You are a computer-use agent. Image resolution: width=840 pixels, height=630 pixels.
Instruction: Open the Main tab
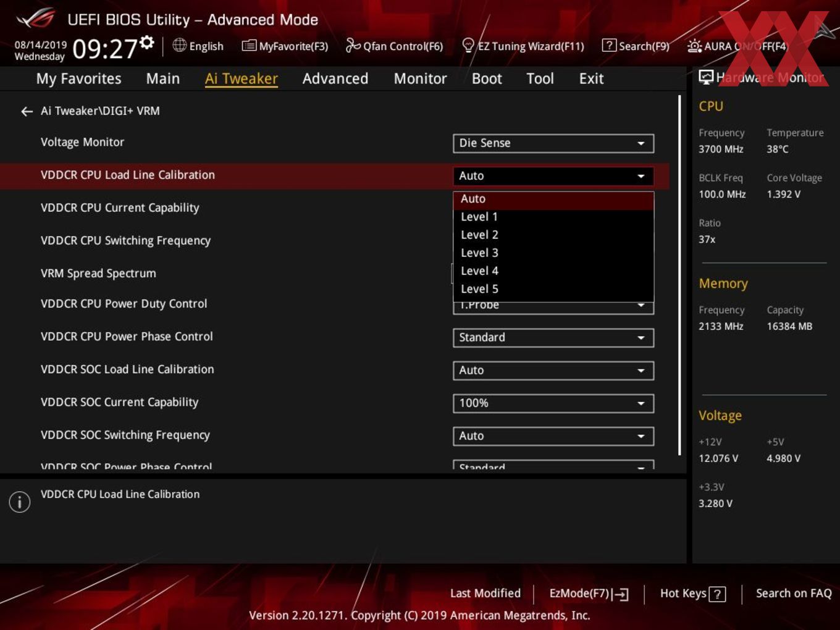point(163,78)
